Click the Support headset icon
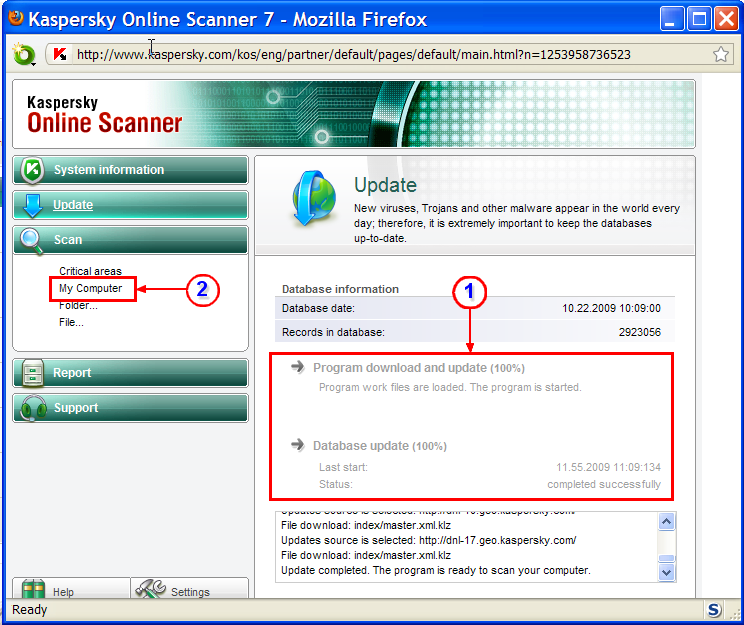This screenshot has height=625, width=744. tap(33, 408)
